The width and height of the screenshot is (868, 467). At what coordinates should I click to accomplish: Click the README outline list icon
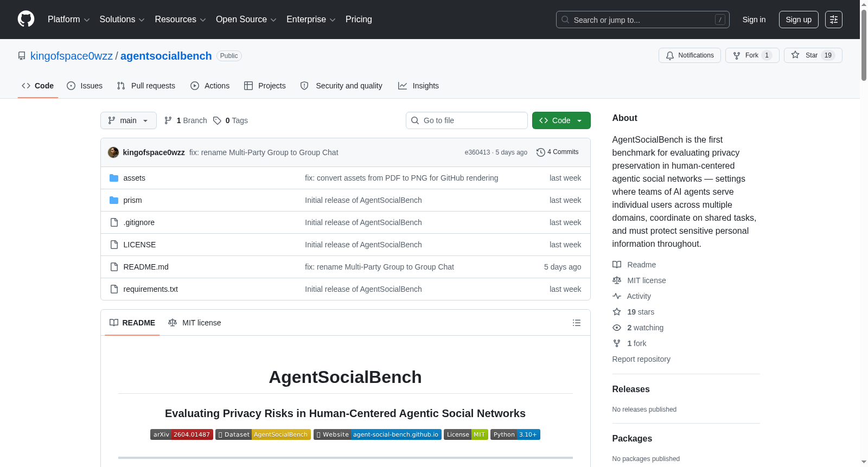(577, 323)
